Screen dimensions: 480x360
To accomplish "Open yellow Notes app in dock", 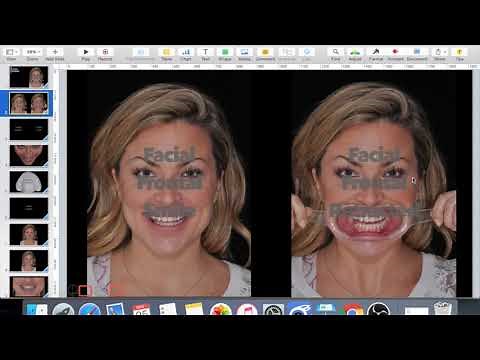I will click(194, 310).
